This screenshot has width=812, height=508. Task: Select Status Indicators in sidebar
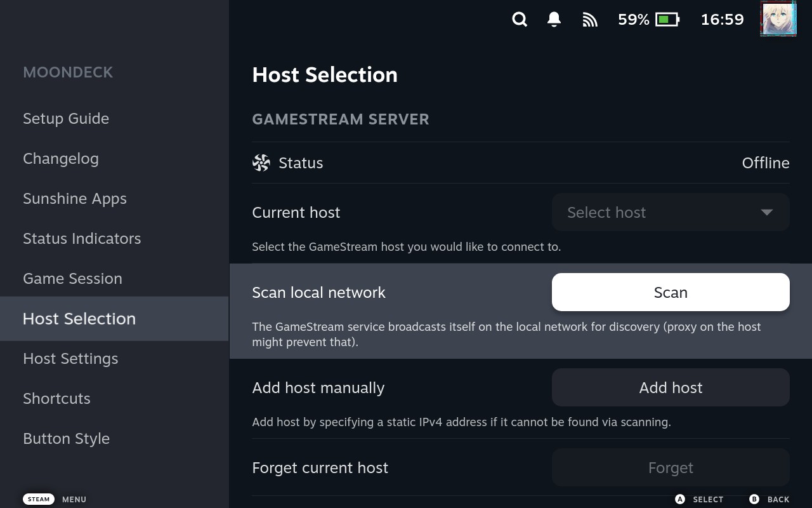click(82, 239)
